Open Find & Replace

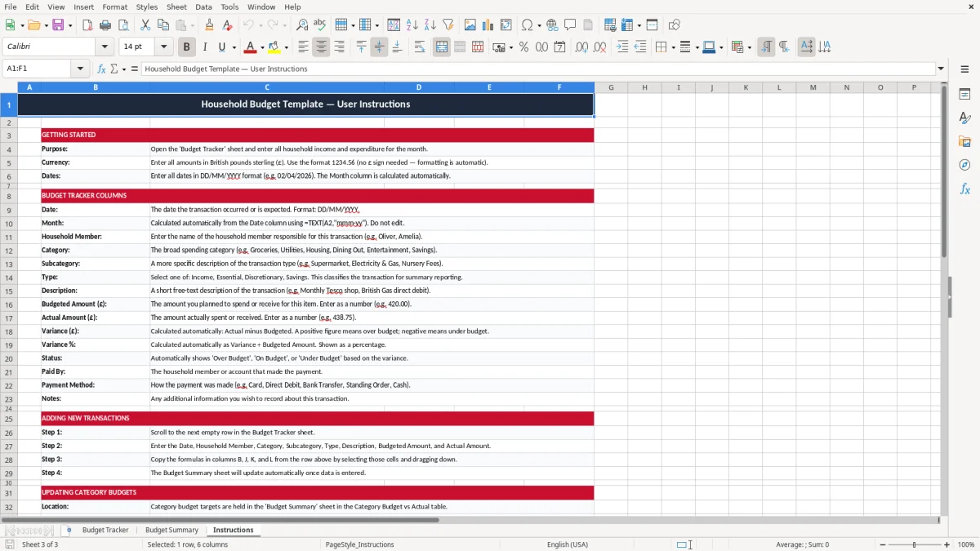pyautogui.click(x=302, y=25)
